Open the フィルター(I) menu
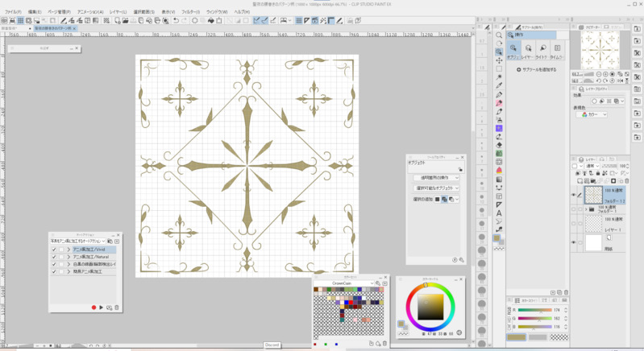Image resolution: width=644 pixels, height=351 pixels. coord(190,12)
